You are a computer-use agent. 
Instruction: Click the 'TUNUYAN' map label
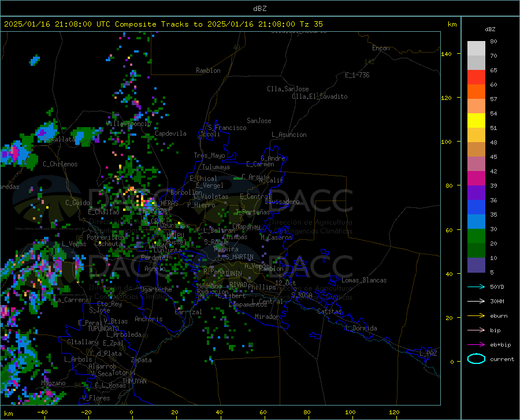click(x=134, y=381)
